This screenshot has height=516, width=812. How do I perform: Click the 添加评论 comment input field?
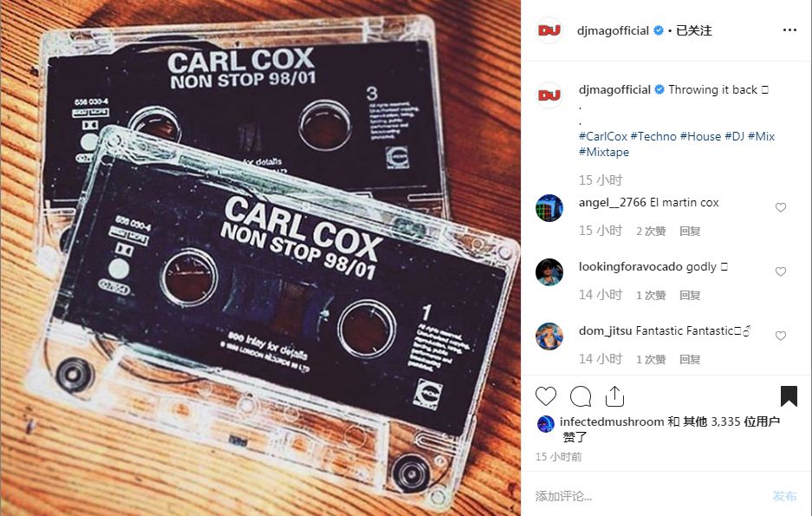(x=647, y=496)
